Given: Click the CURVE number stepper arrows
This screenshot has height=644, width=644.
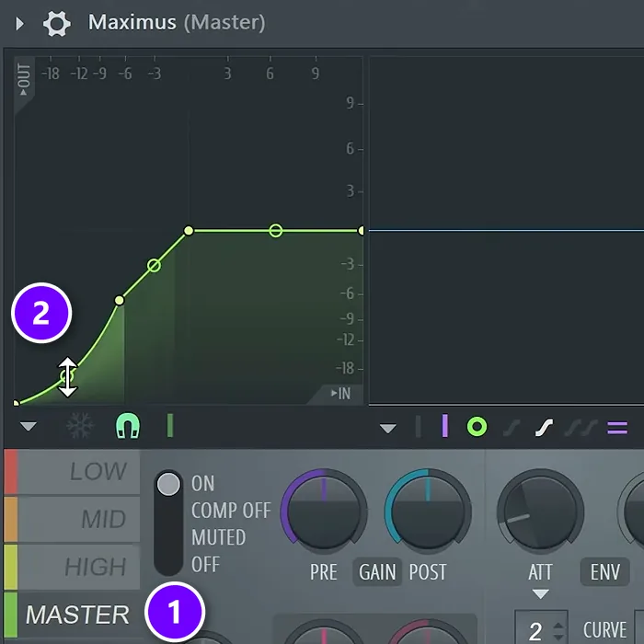Looking at the screenshot, I should pyautogui.click(x=558, y=630).
